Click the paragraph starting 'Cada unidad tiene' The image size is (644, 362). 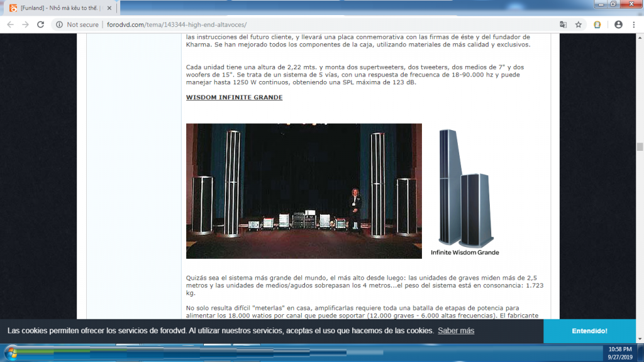[355, 75]
